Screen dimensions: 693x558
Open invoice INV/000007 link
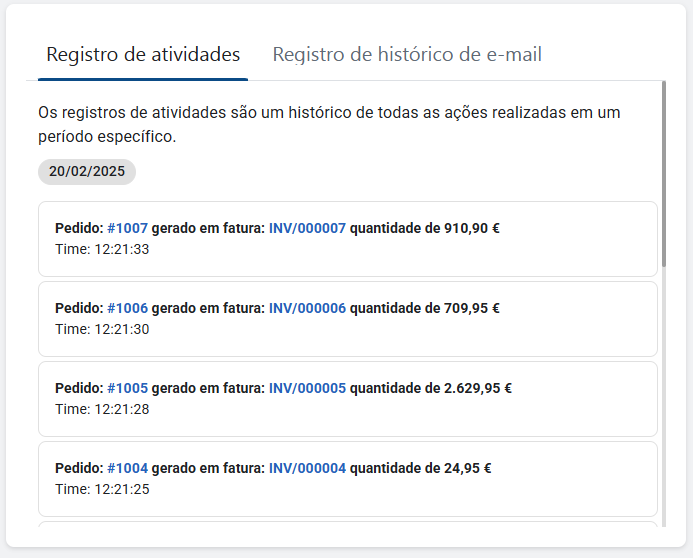[x=307, y=228]
